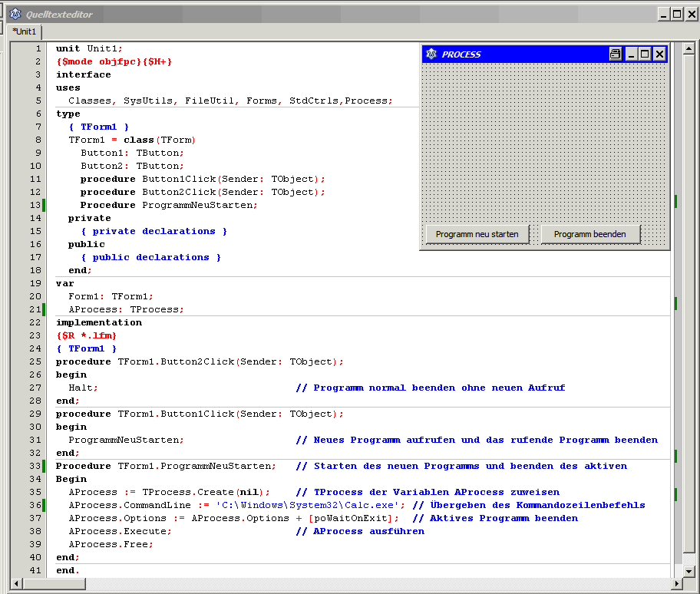Click the 'Programm beenden' button

pyautogui.click(x=590, y=234)
